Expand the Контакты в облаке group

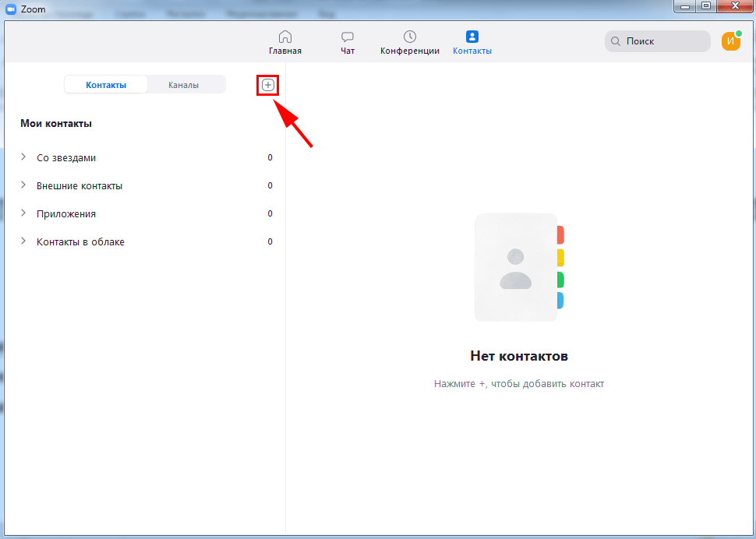(x=23, y=241)
